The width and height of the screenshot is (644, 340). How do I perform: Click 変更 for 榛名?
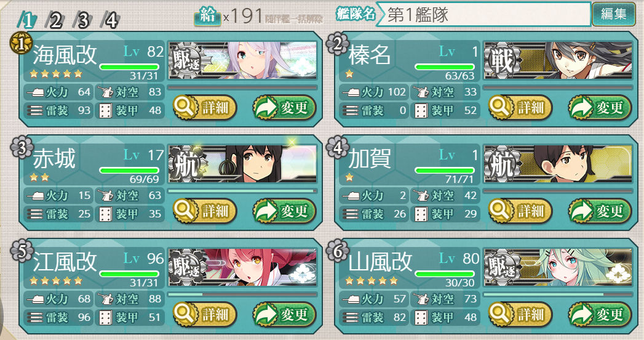[600, 108]
